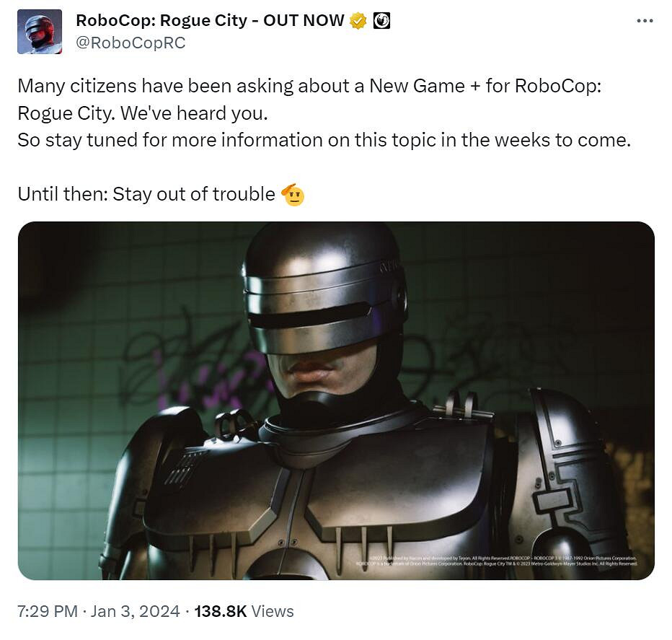Click the @RoboCopRC handle
672x640 pixels.
[131, 43]
